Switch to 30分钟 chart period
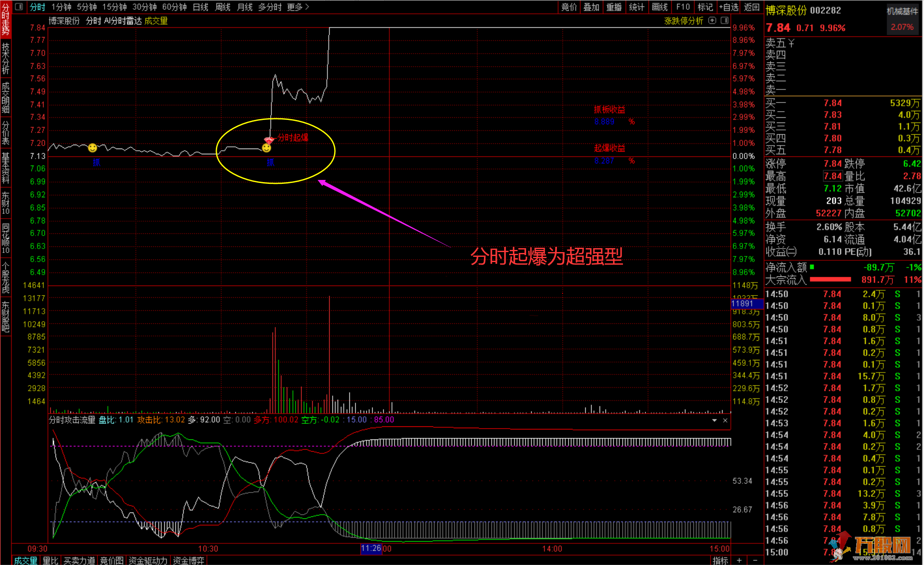The image size is (924, 565). [145, 7]
